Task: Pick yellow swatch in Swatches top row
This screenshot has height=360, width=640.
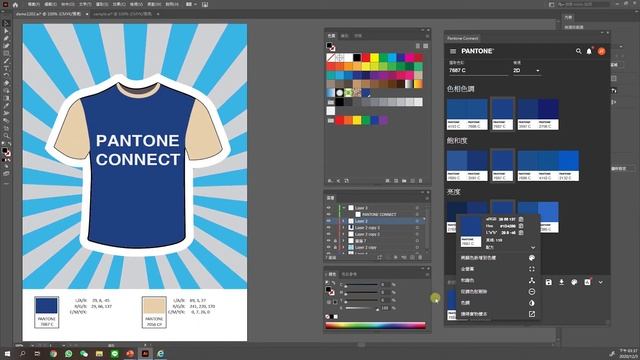Action: click(374, 58)
